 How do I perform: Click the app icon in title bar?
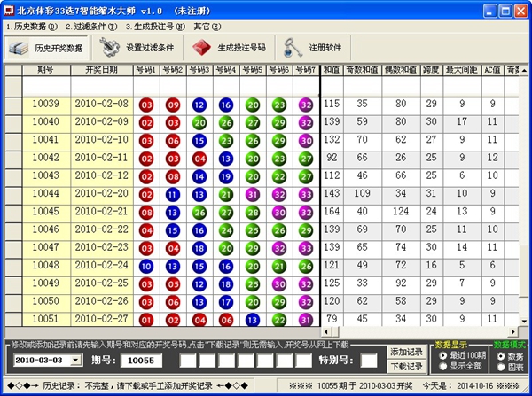point(9,12)
